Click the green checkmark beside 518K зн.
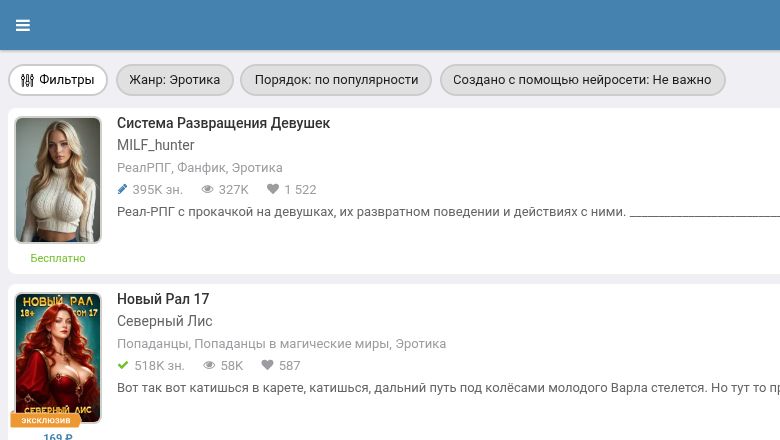Screen dimensions: 780x440 click(x=123, y=365)
